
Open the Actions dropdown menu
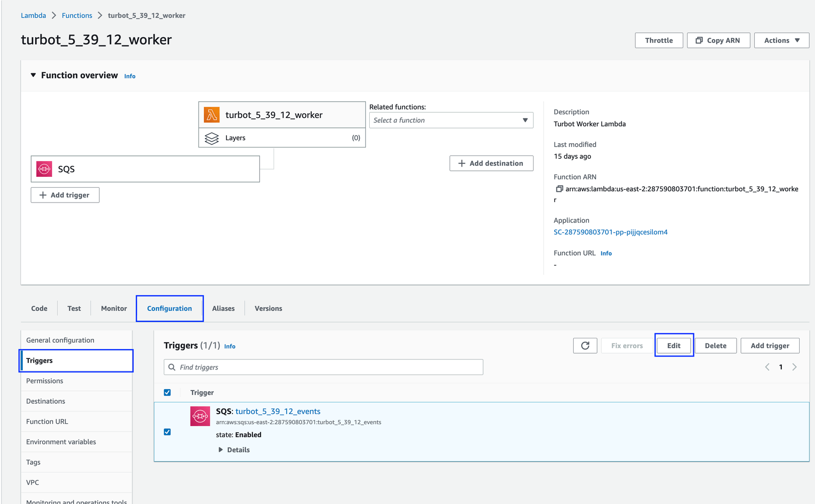pyautogui.click(x=781, y=41)
